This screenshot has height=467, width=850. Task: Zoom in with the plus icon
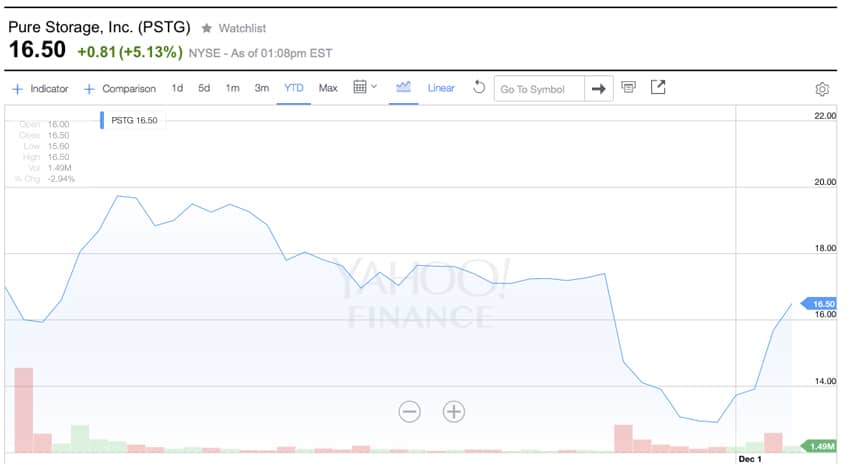click(454, 411)
